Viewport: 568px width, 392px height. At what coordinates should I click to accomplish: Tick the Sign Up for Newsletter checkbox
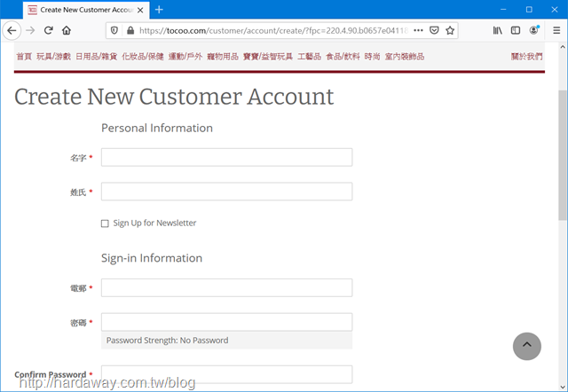point(105,223)
